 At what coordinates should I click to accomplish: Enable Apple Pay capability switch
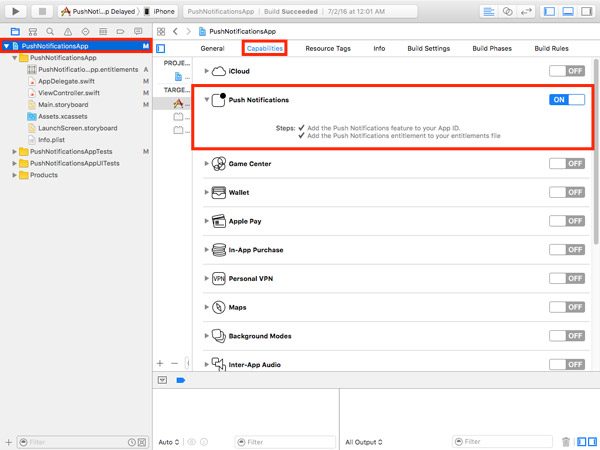point(567,221)
